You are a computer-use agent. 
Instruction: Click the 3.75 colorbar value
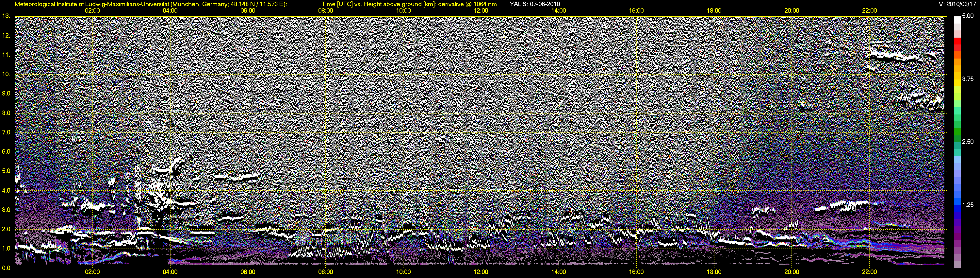coord(968,79)
